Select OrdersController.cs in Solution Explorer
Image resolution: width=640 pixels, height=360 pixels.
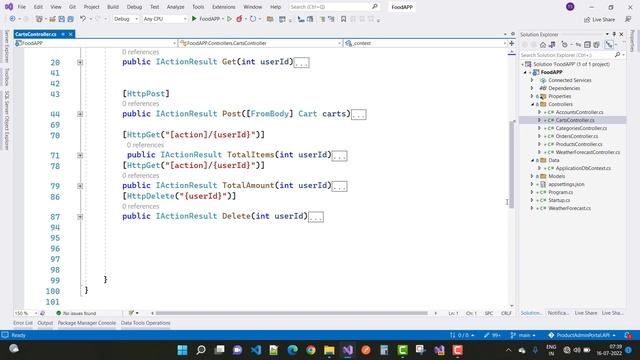point(576,136)
